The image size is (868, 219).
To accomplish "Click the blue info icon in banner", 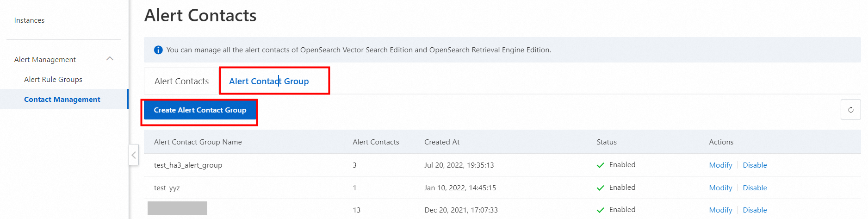I will coord(158,50).
